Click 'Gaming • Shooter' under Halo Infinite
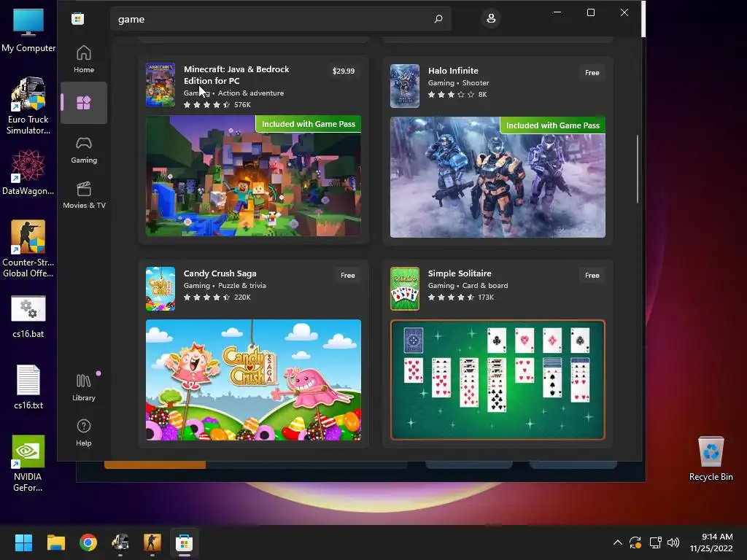 [x=458, y=83]
